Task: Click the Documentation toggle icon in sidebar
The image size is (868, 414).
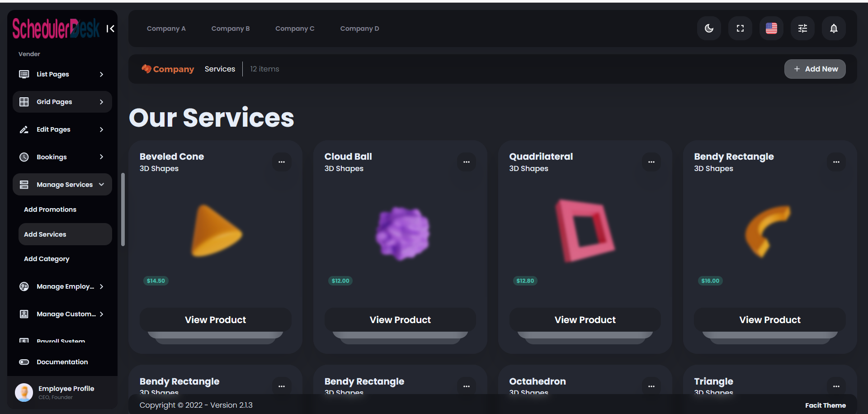Action: click(24, 362)
